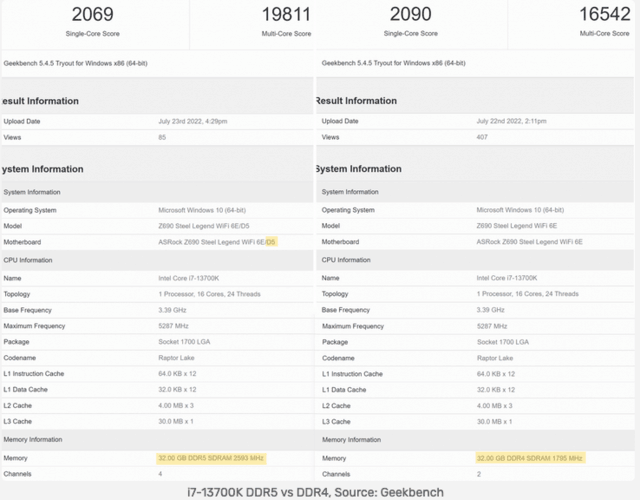Click L3 Cache 30.0 MB x 1, left panel
This screenshot has width=640, height=500.
pyautogui.click(x=176, y=421)
